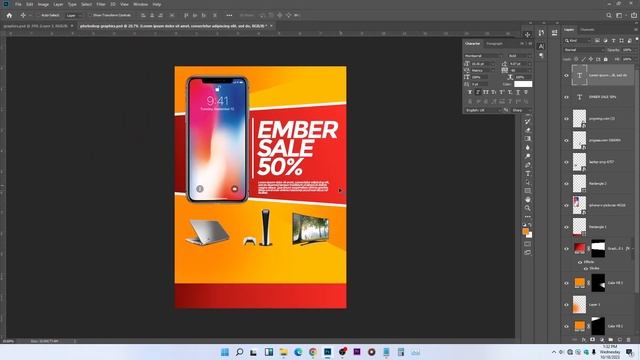Screen dimensions: 640x360
Task: Open the Window menu
Action: coord(141,4)
